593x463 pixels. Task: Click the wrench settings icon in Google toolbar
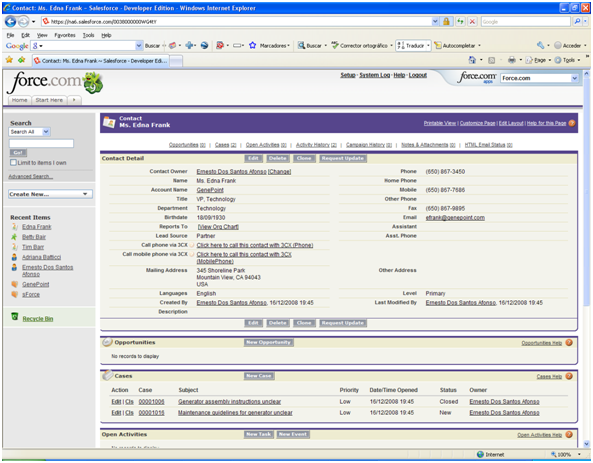click(x=540, y=45)
